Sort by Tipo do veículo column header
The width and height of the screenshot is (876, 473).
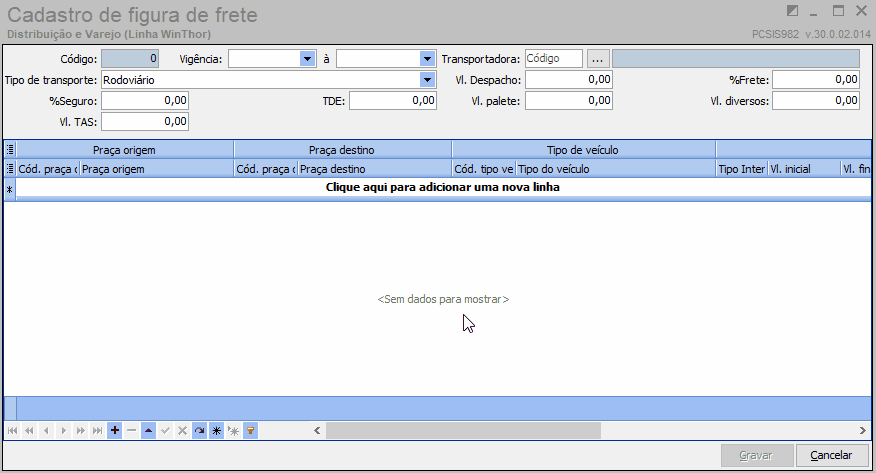pyautogui.click(x=616, y=169)
